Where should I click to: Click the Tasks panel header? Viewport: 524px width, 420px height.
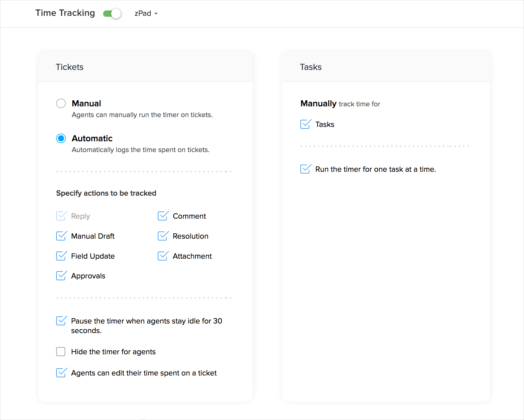point(311,67)
